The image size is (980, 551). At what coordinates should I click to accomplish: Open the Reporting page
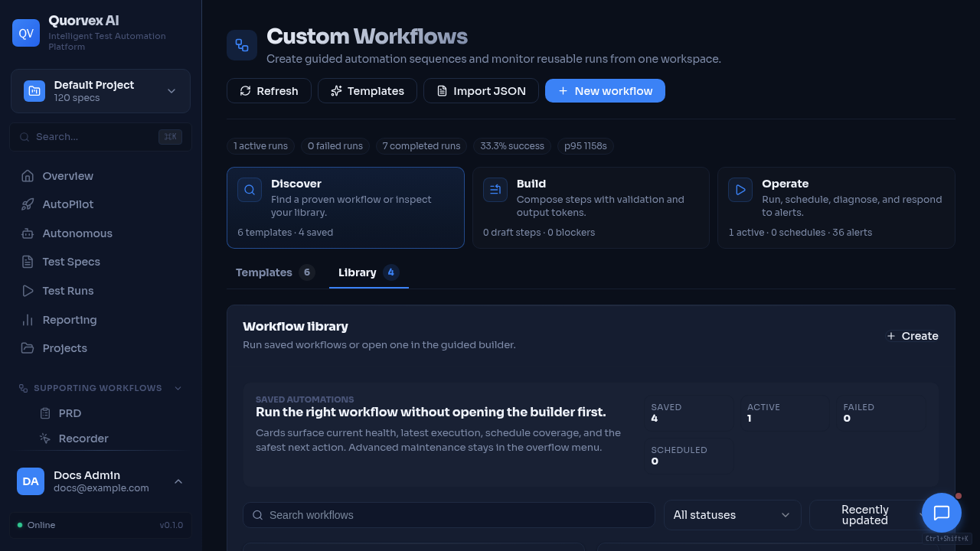coord(100,320)
